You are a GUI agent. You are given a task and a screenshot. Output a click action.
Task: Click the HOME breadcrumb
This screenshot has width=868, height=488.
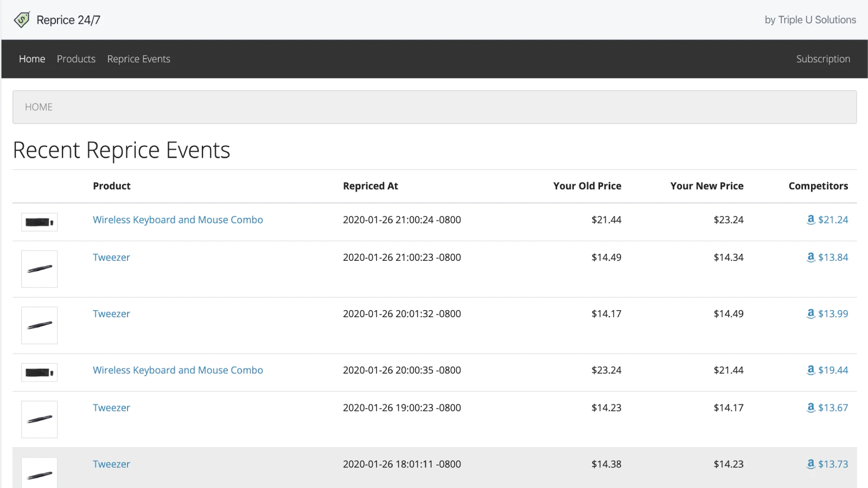click(x=39, y=107)
